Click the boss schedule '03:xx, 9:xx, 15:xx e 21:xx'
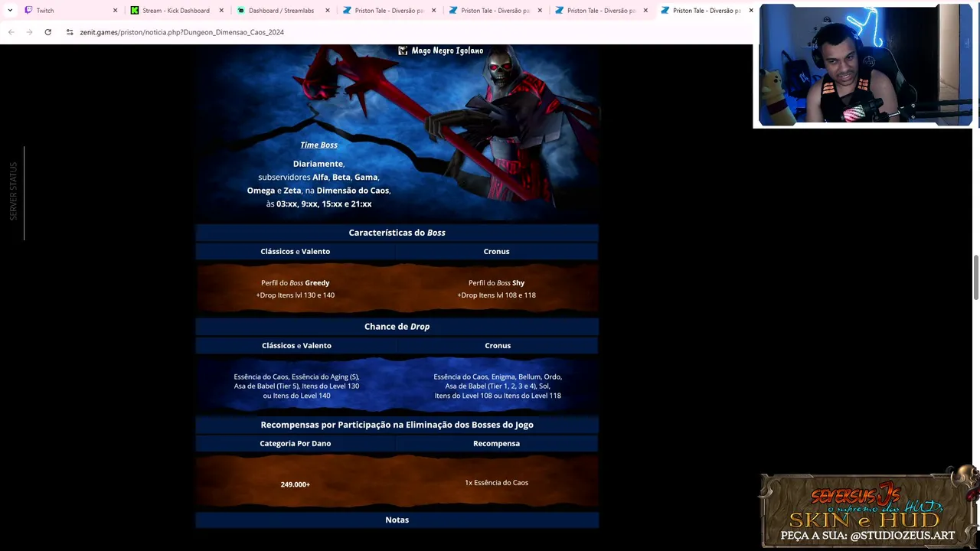The height and width of the screenshot is (551, 980). (324, 204)
